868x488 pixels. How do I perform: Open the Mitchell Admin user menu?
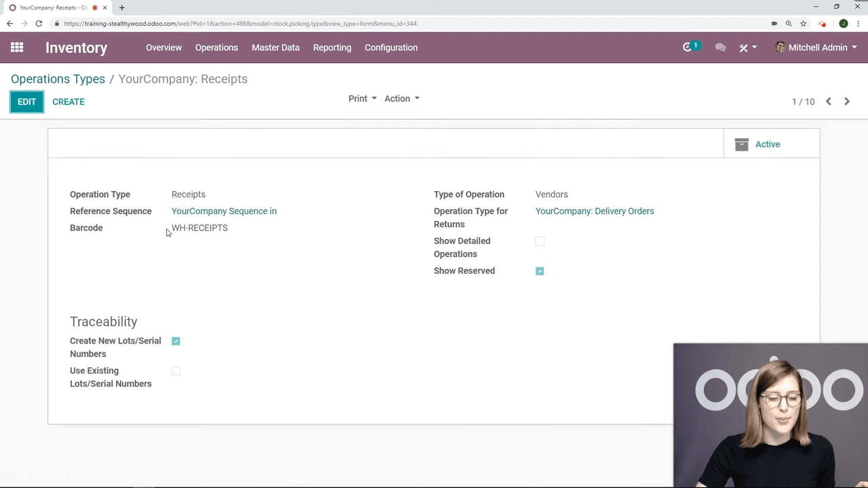point(816,47)
